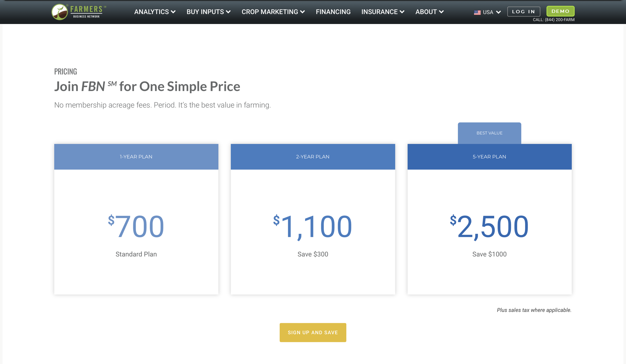Select the 5-Year Plan header
Image resolution: width=626 pixels, height=364 pixels.
489,157
